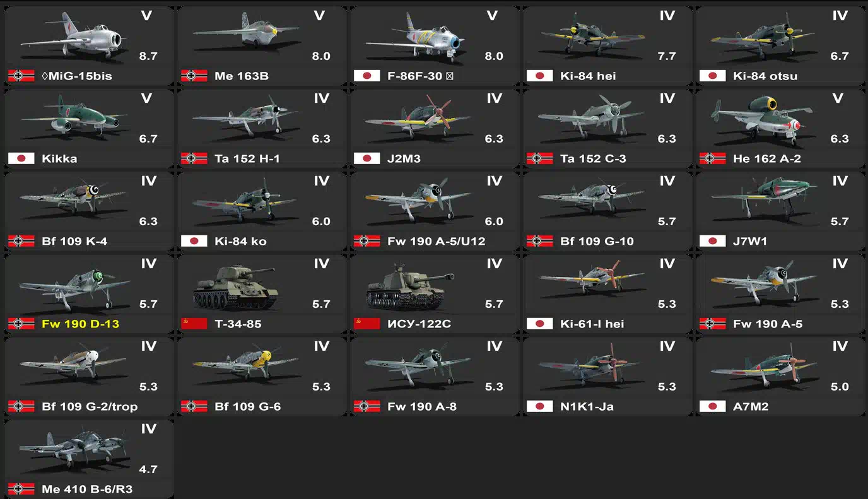Select the highlighted Fw 190 D-13 label
The height and width of the screenshot is (499, 868).
[x=80, y=324]
